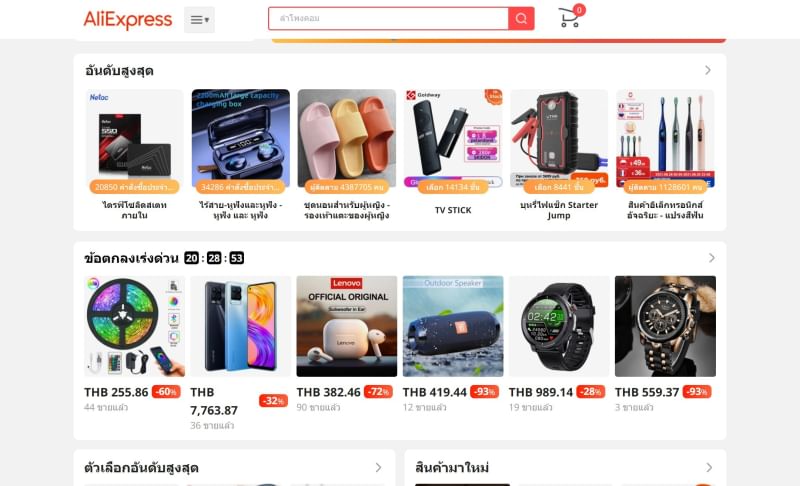This screenshot has height=486, width=800.
Task: Expand the อันดับสูงสุด section arrow
Action: point(708,70)
